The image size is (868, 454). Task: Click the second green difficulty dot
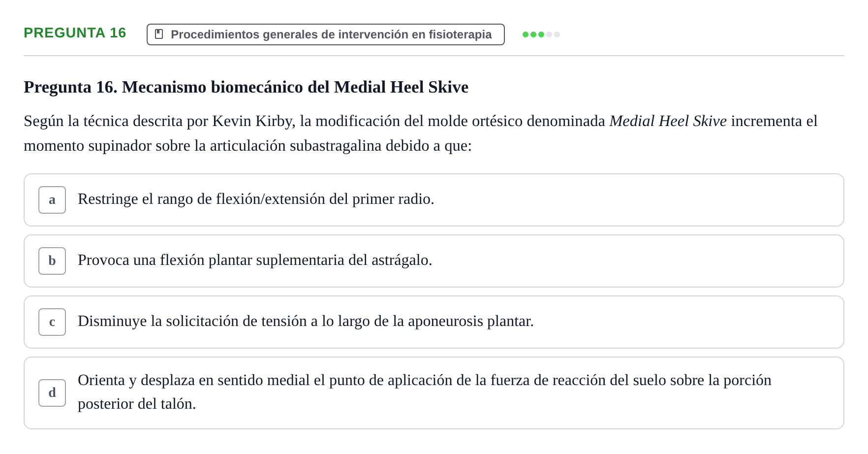click(533, 34)
